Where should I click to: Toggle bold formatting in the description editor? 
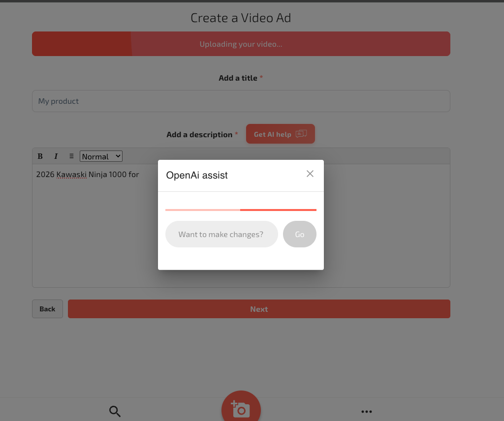tap(40, 156)
